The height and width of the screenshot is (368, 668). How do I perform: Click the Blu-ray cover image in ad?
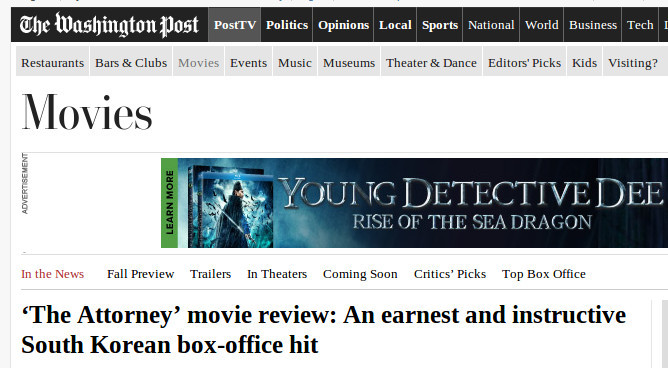230,207
